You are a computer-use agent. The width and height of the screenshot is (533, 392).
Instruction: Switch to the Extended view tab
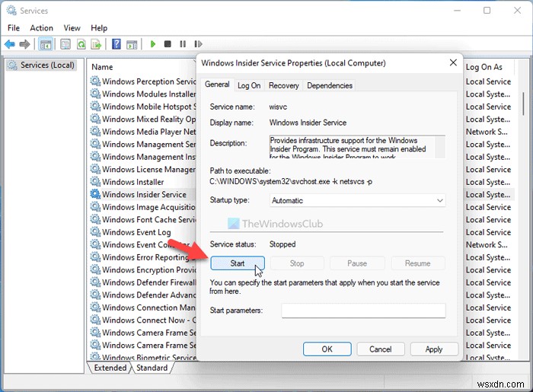point(110,368)
